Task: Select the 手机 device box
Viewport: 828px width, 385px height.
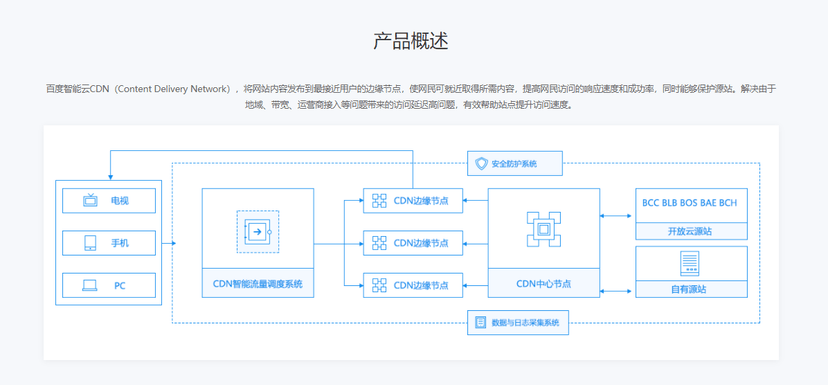Action: coord(109,243)
